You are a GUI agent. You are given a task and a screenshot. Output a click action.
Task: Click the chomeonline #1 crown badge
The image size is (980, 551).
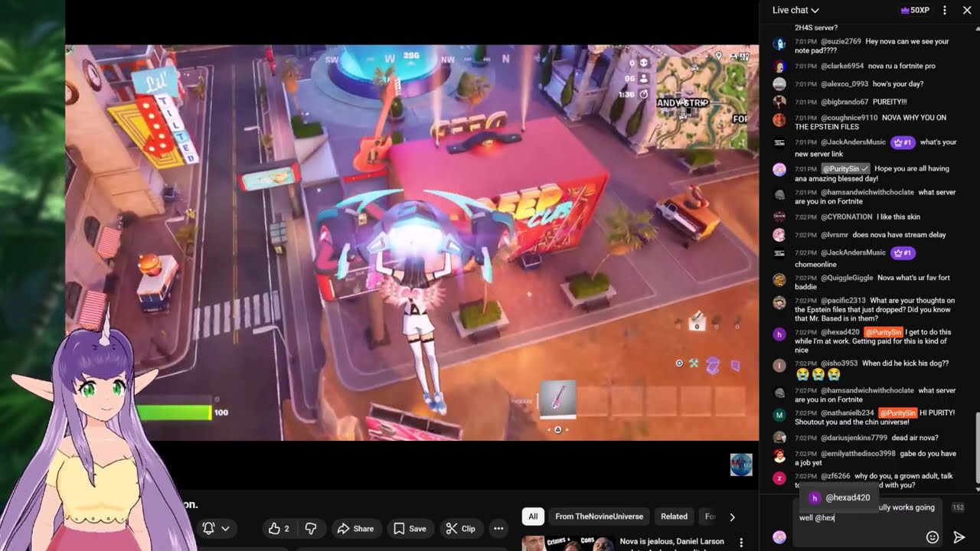click(902, 253)
